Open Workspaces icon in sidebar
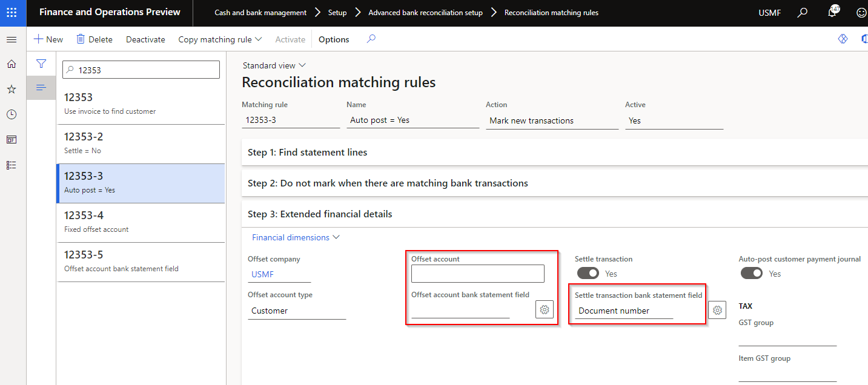The width and height of the screenshot is (868, 385). pos(11,139)
